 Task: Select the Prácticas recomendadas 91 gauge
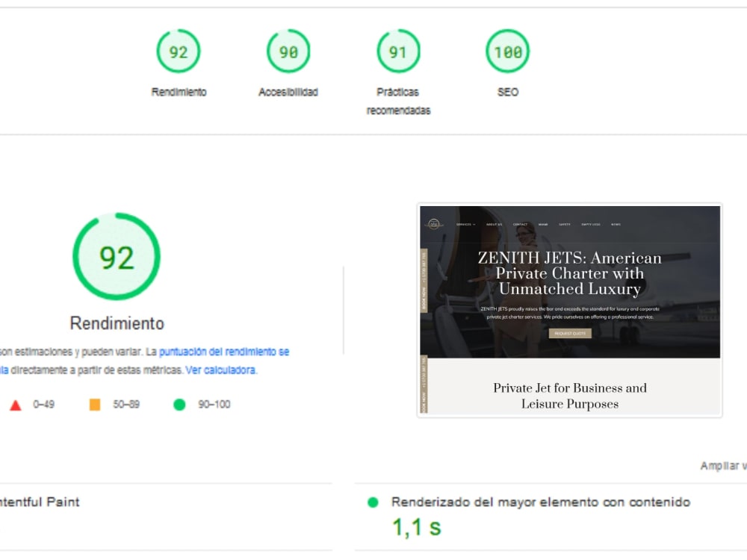pyautogui.click(x=398, y=51)
